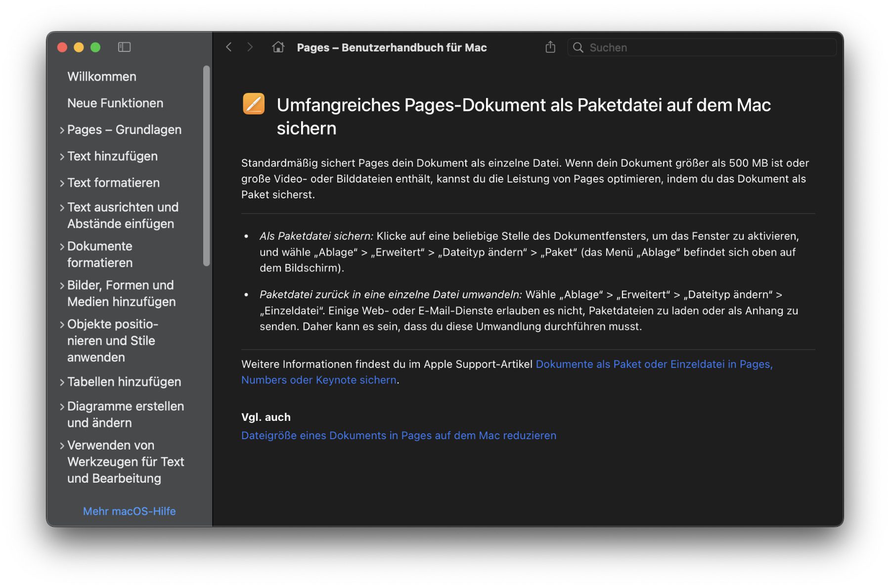
Task: Select Neue Funktionen in sidebar
Action: [x=115, y=103]
